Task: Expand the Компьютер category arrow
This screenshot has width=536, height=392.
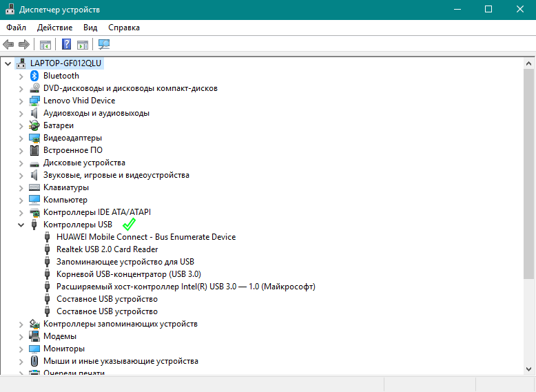Action: click(x=21, y=200)
